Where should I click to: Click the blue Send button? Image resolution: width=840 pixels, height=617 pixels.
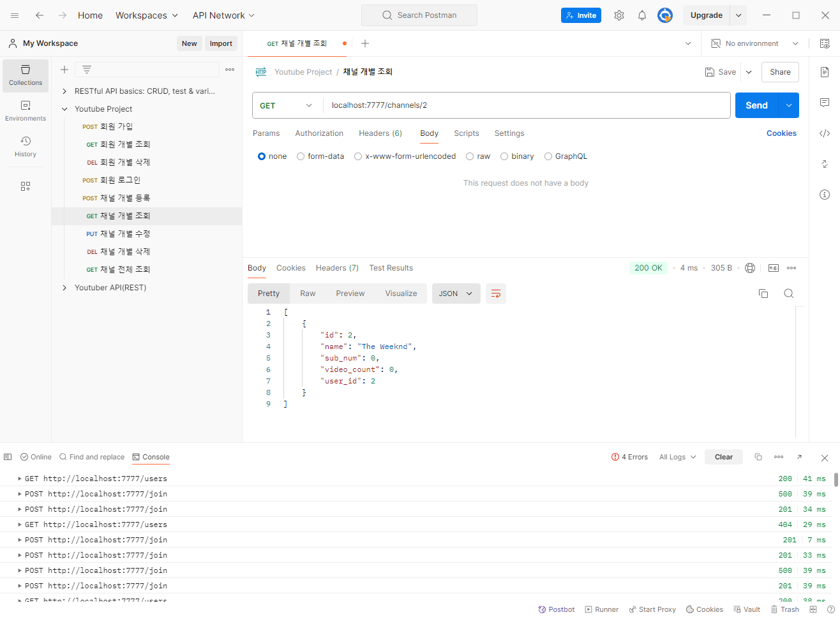(757, 105)
